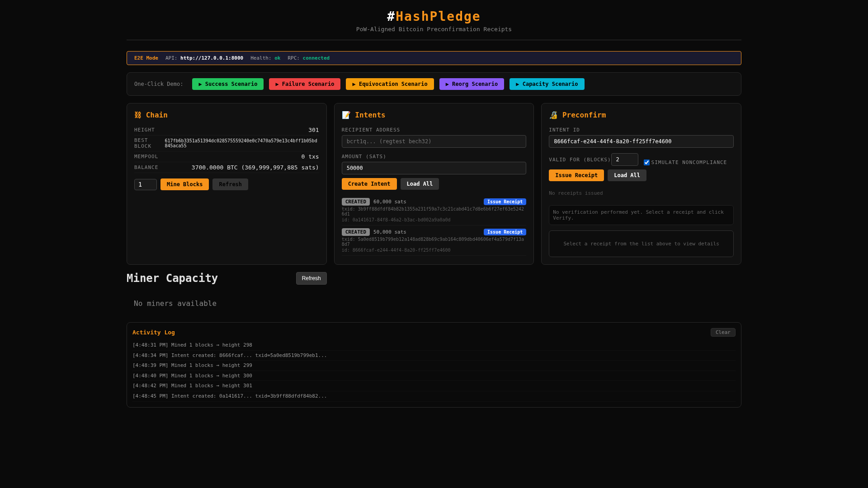The height and width of the screenshot is (488, 868).
Task: Run the Capacity Scenario demo
Action: (547, 84)
